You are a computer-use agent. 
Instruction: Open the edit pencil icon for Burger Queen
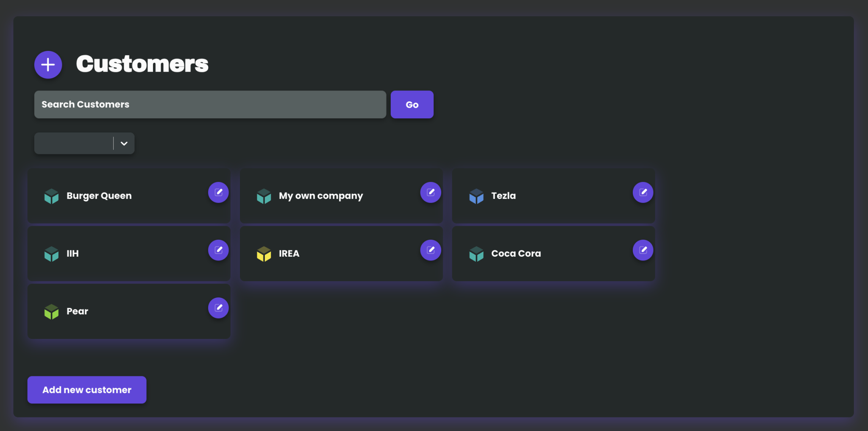click(x=218, y=192)
